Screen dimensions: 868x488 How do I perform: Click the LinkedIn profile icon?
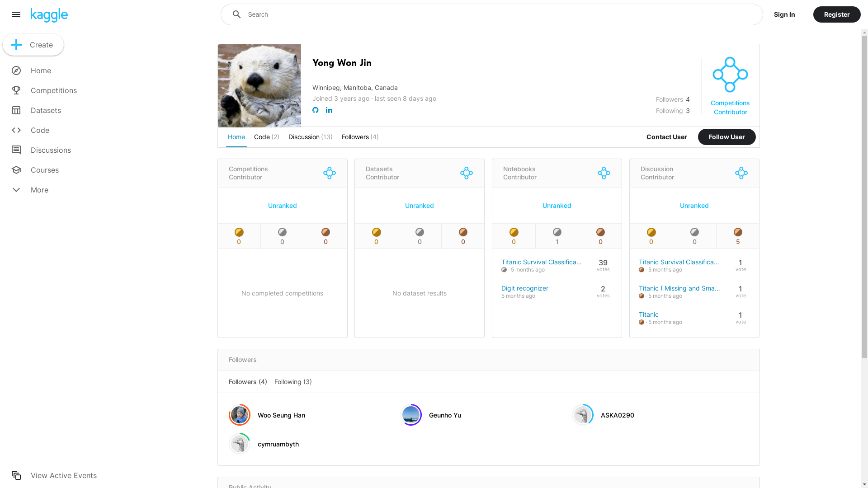(x=329, y=110)
